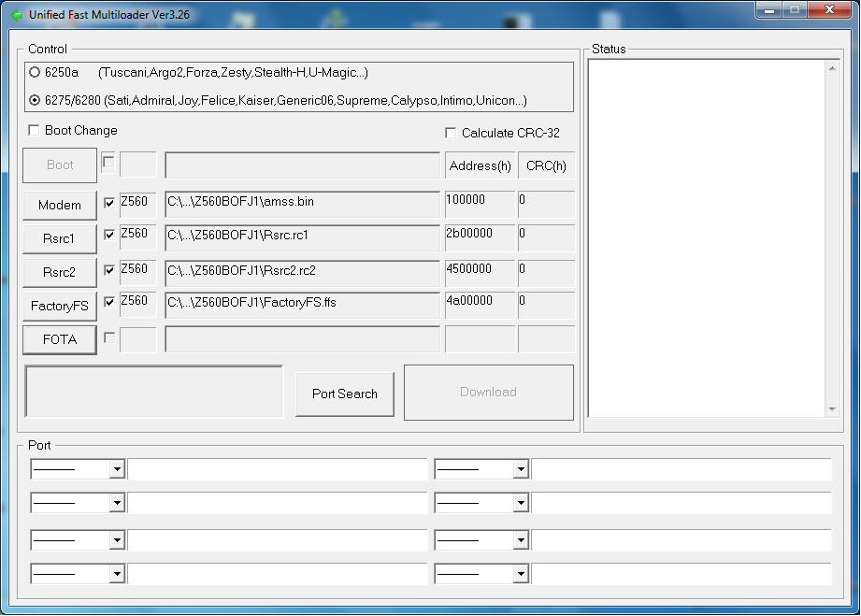Image resolution: width=861 pixels, height=616 pixels.
Task: Click the empty Boot file path field
Action: (303, 165)
